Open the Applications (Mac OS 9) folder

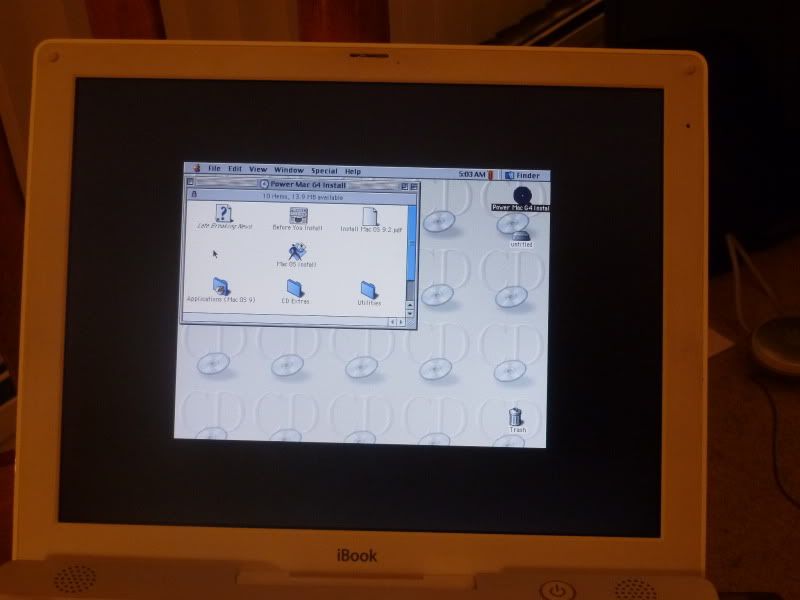tap(221, 288)
